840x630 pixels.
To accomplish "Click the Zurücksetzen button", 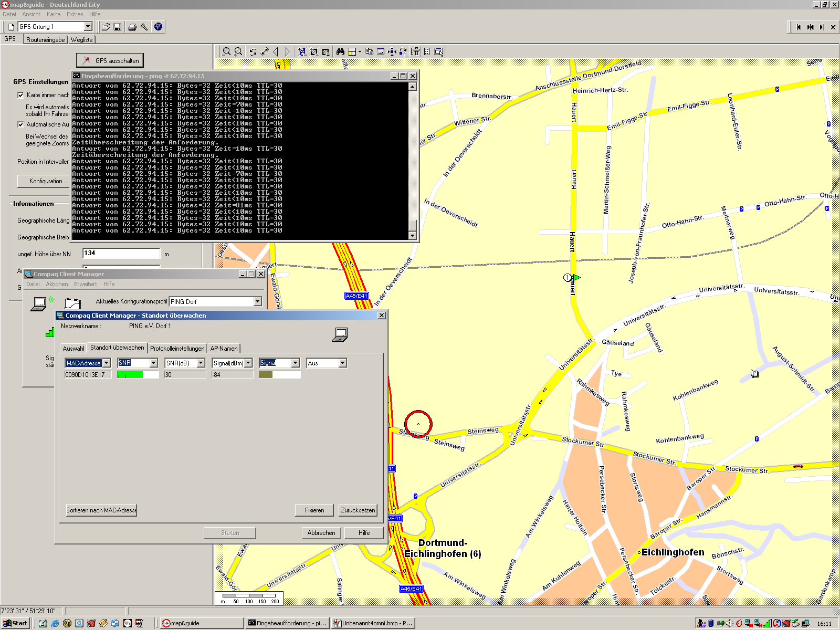I will tap(358, 510).
